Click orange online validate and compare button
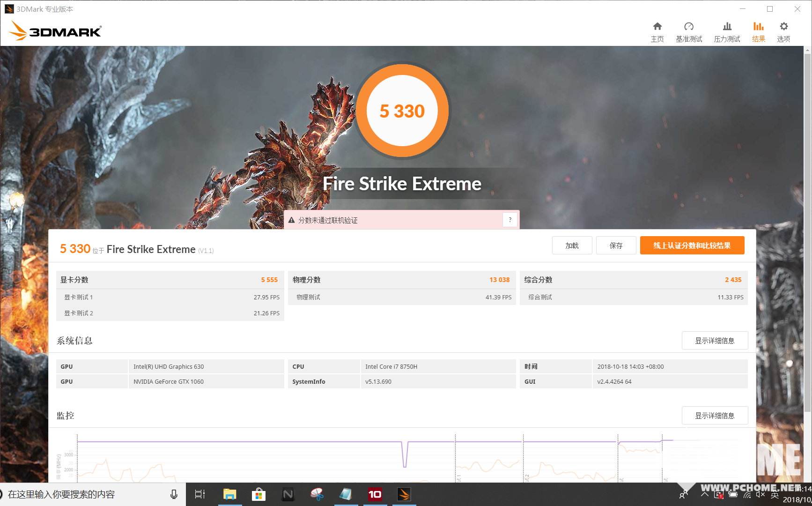 coord(692,246)
